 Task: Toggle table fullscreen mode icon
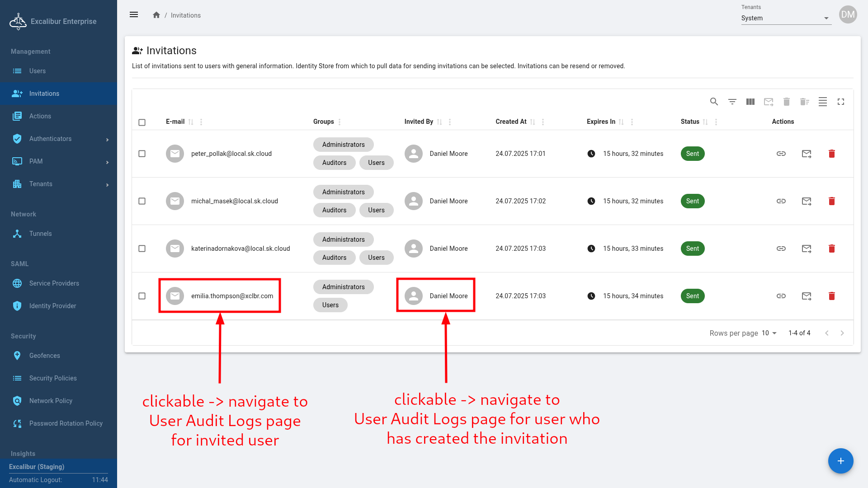(x=840, y=102)
